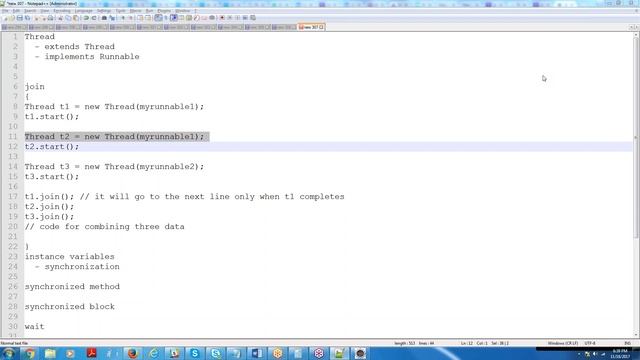Open the Plugins menu

[x=164, y=11]
